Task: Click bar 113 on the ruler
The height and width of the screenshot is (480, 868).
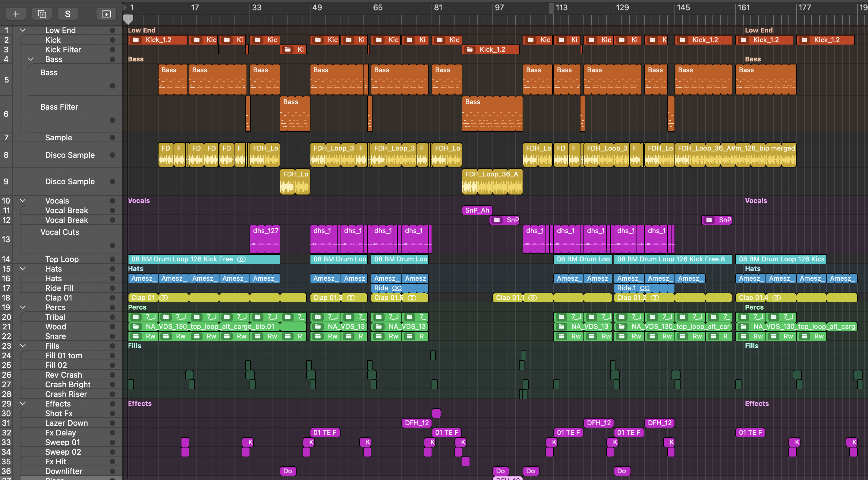Action: click(x=561, y=8)
